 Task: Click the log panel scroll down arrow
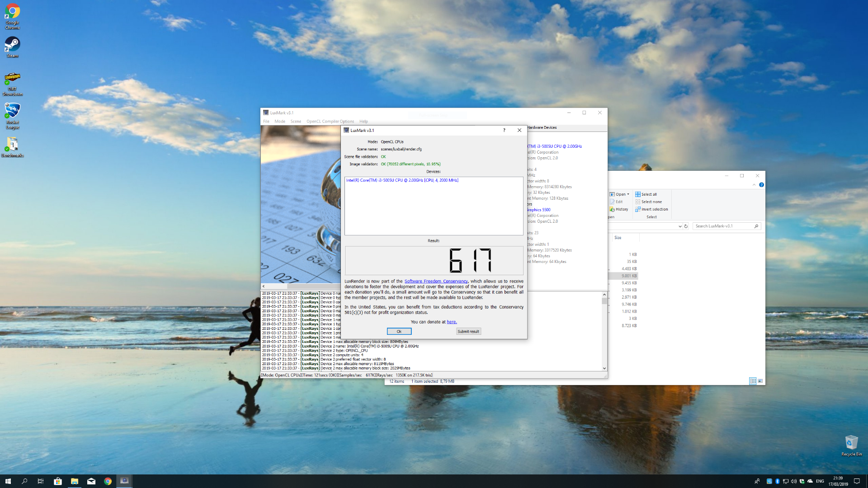point(604,368)
